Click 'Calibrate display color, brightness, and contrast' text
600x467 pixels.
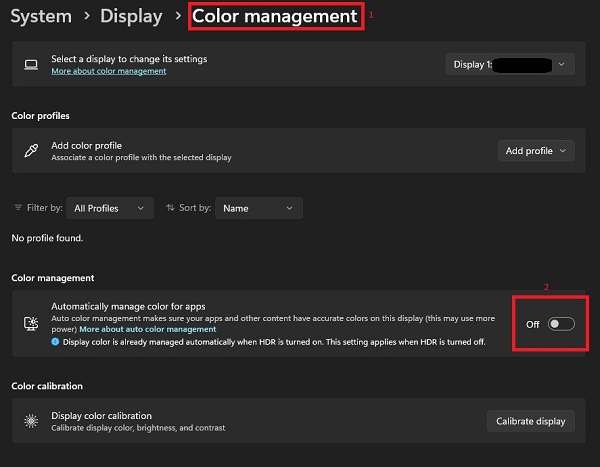coord(138,428)
